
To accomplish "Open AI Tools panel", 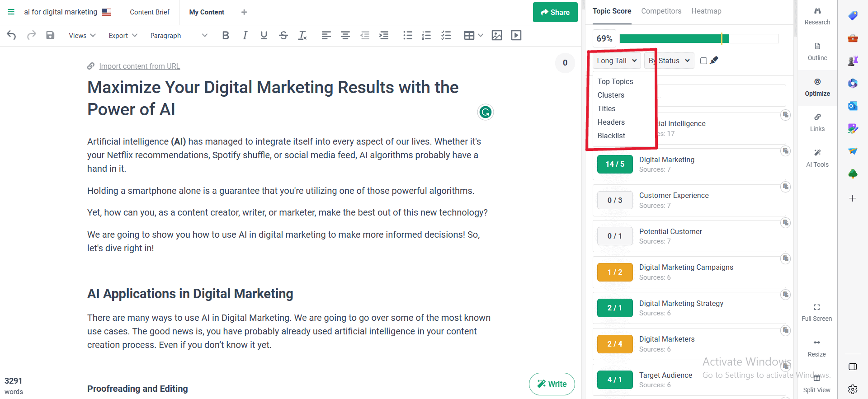I will point(817,159).
